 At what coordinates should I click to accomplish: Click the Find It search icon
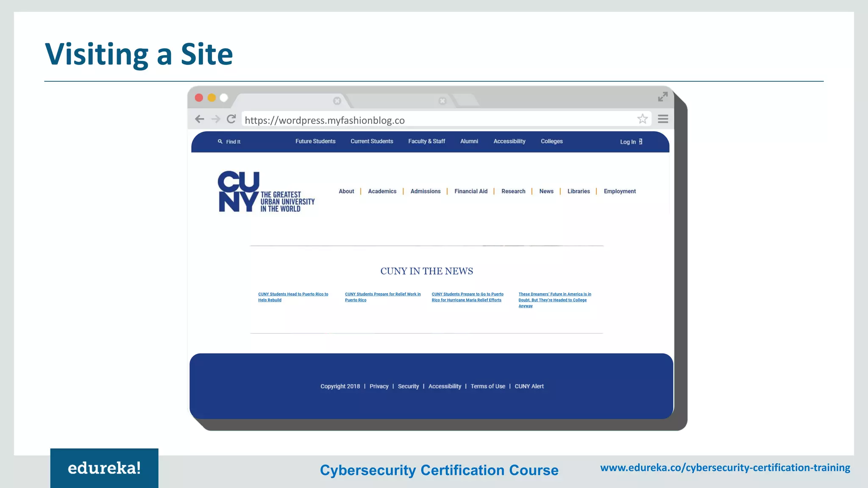pos(220,141)
